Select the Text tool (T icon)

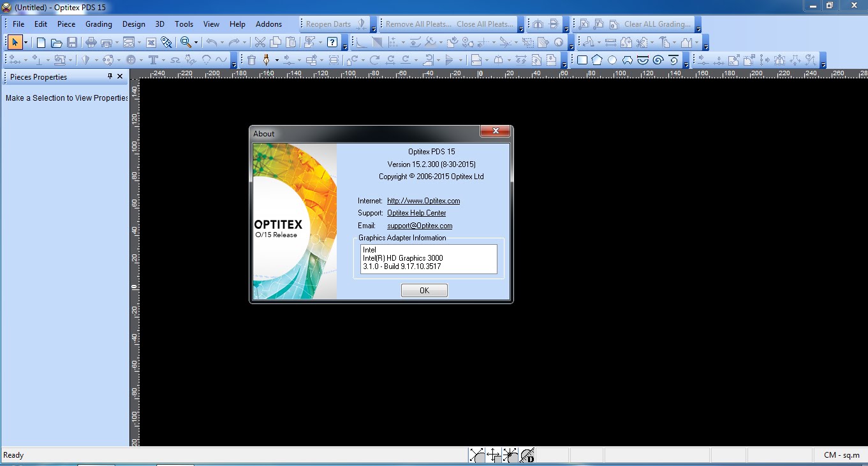[153, 60]
